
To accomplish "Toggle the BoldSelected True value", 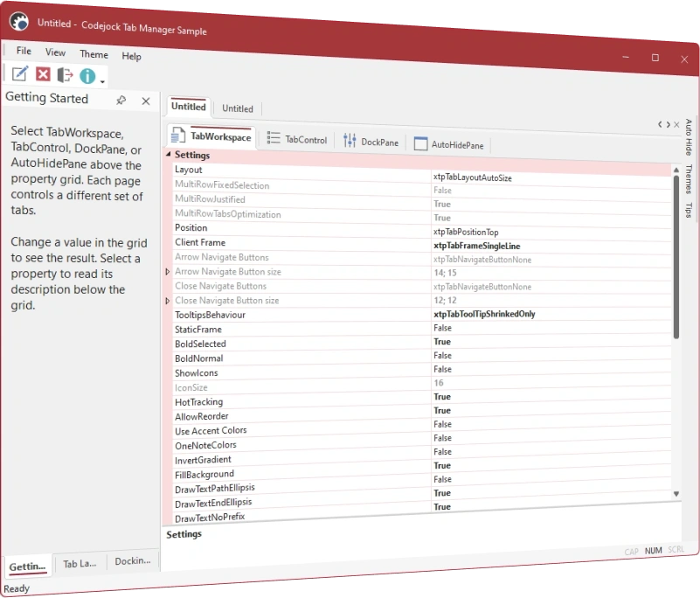I will click(x=442, y=342).
